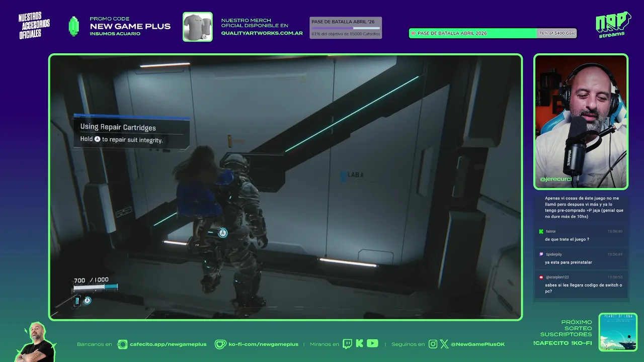The width and height of the screenshot is (644, 362).
Task: Click the suit integrity health bar
Action: [x=96, y=287]
